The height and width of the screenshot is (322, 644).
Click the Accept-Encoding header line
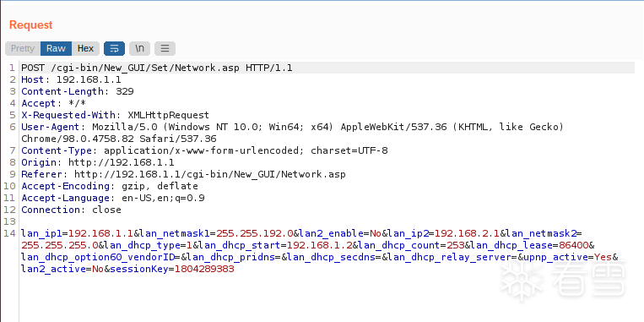coord(110,186)
